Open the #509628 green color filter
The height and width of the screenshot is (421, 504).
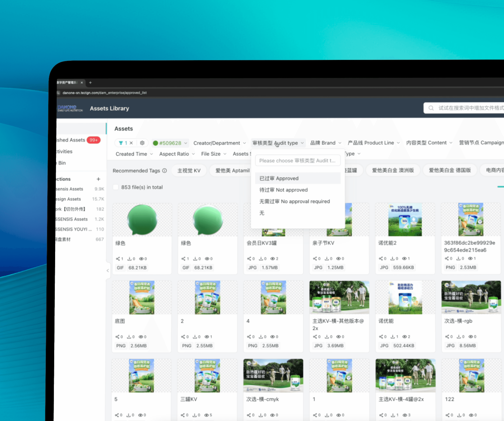coord(170,143)
